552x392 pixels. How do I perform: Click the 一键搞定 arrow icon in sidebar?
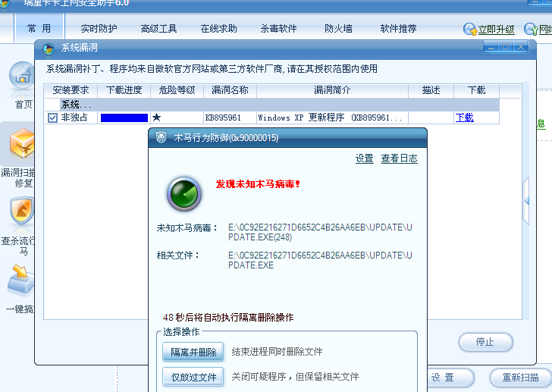pos(21,279)
